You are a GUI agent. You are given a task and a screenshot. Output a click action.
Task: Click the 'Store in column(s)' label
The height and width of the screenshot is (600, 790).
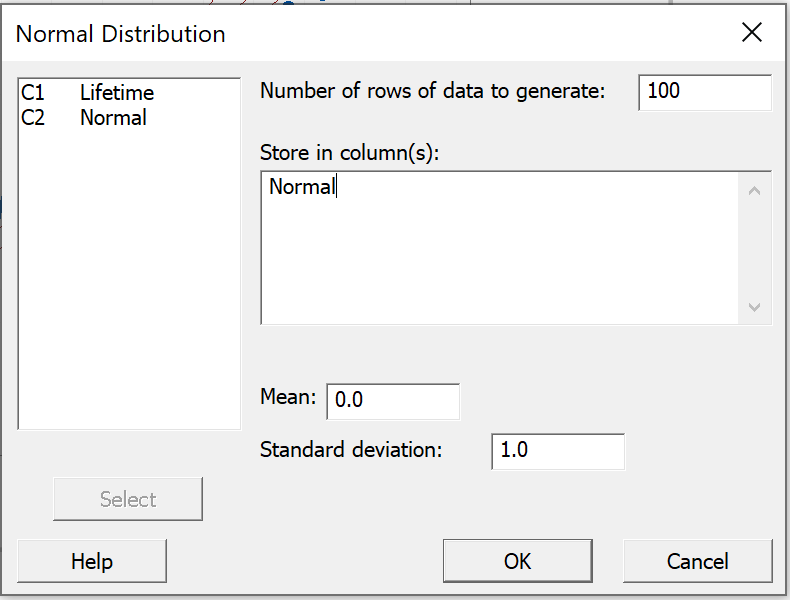point(350,153)
